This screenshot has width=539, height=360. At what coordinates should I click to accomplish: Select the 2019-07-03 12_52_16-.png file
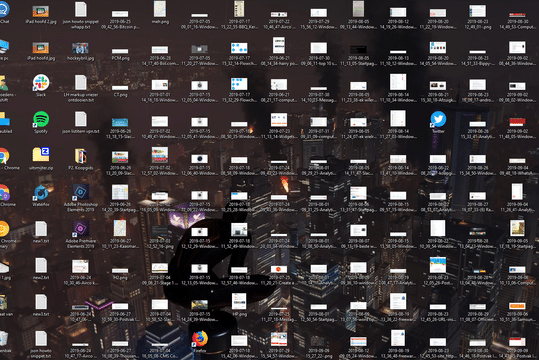pyautogui.click(x=160, y=237)
